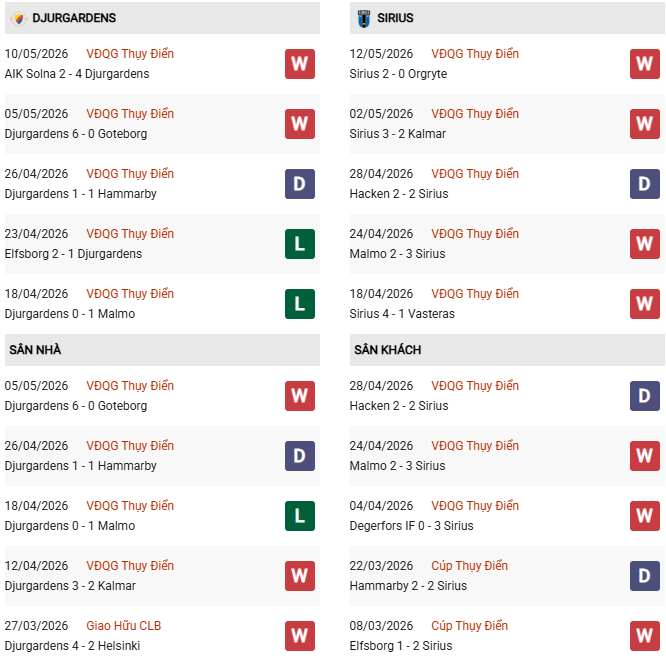Click the W badge for Sirius 2-0 Orgryte
Screen dimensions: 666x660
[x=645, y=64]
